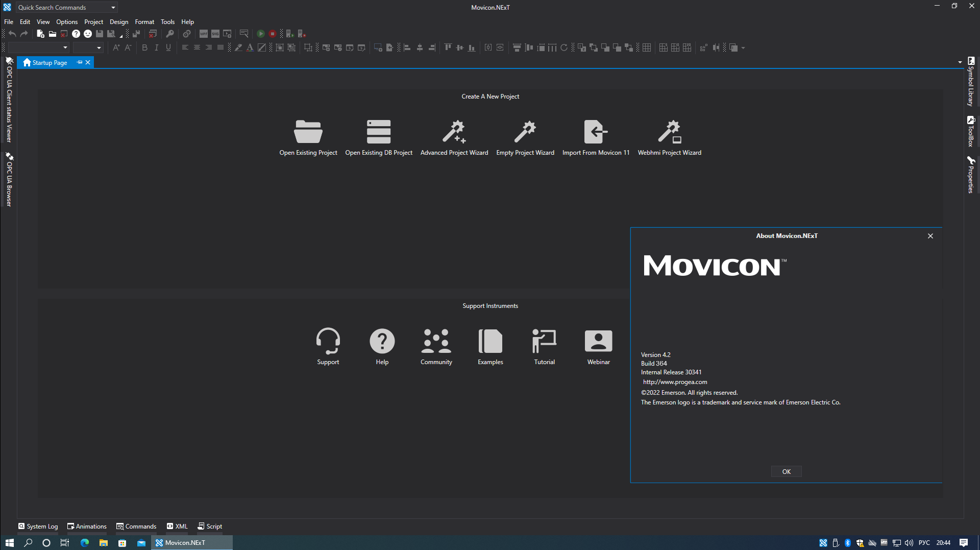Image resolution: width=980 pixels, height=550 pixels.
Task: Toggle Underline formatting
Action: [x=168, y=47]
